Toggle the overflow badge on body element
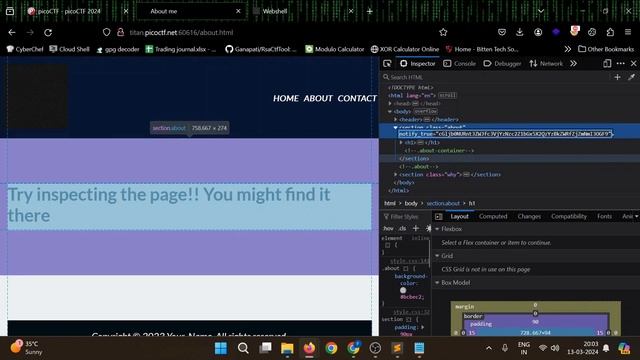Viewport: 640px width, 360px height. [426, 111]
